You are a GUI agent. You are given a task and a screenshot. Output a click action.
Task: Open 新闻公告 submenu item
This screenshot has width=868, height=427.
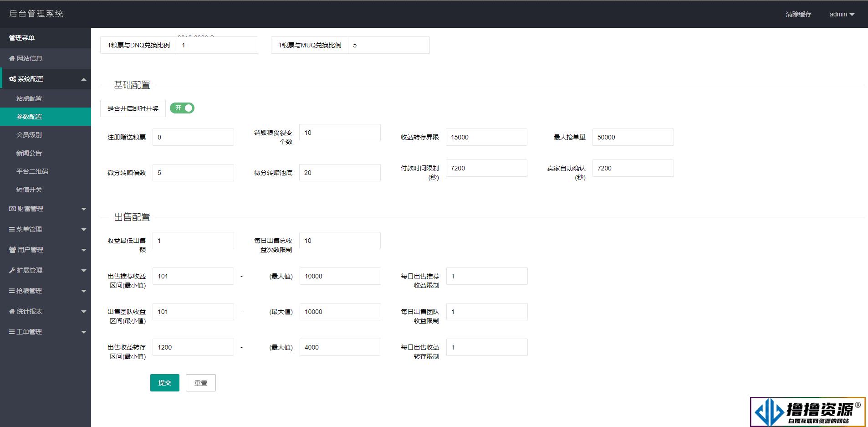46,153
